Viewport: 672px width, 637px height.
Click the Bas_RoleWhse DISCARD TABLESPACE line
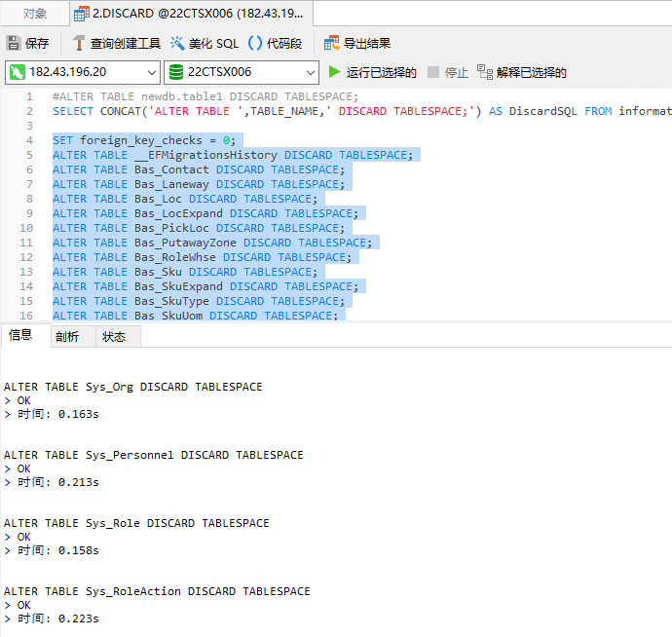(x=202, y=257)
